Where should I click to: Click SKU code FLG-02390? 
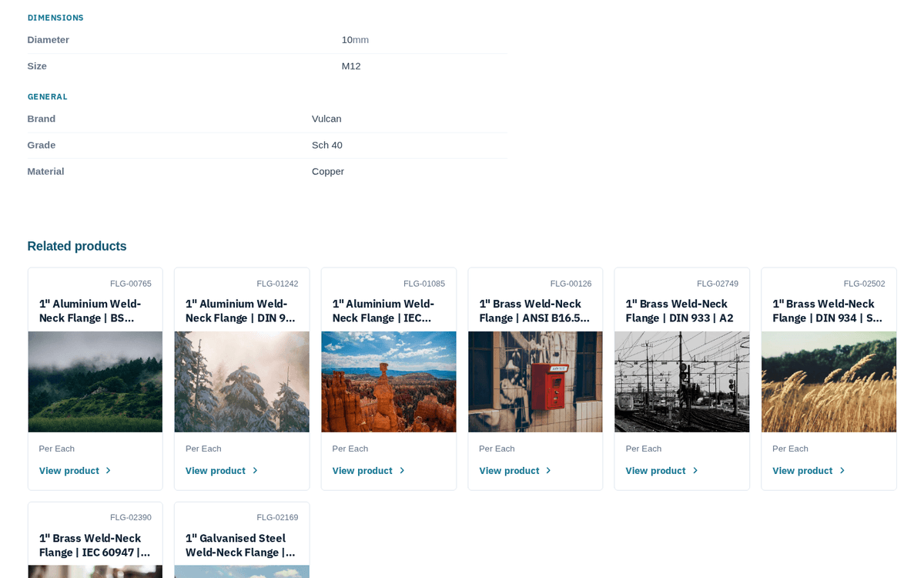131,518
